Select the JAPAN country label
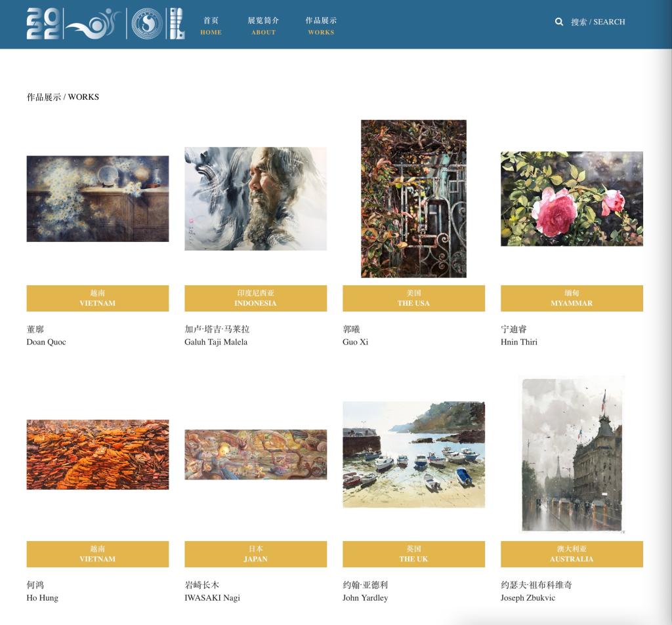Viewport: 672px width, 625px height. click(x=255, y=554)
